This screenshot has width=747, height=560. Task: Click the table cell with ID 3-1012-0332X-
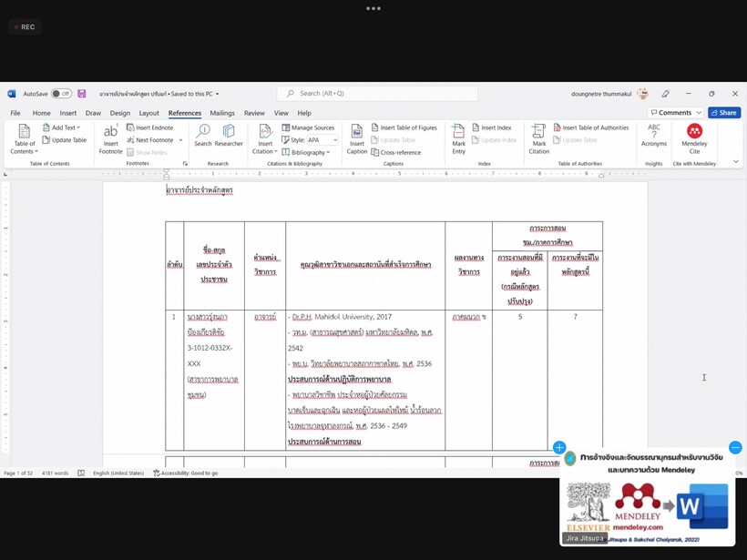pos(214,380)
